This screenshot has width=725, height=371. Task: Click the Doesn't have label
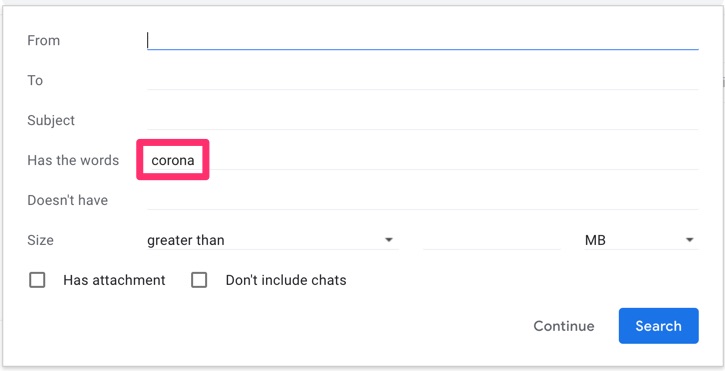pos(68,200)
